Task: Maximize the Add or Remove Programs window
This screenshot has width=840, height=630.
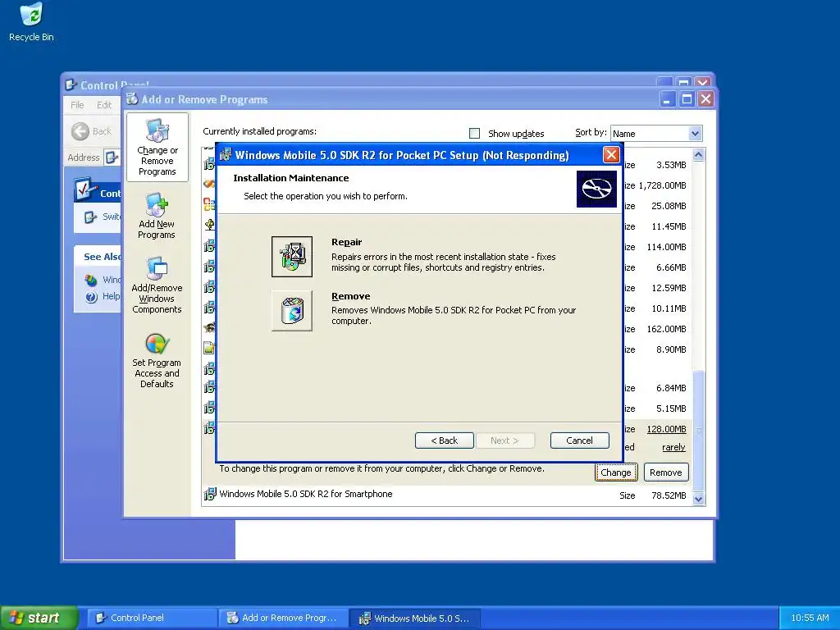Action: point(687,99)
